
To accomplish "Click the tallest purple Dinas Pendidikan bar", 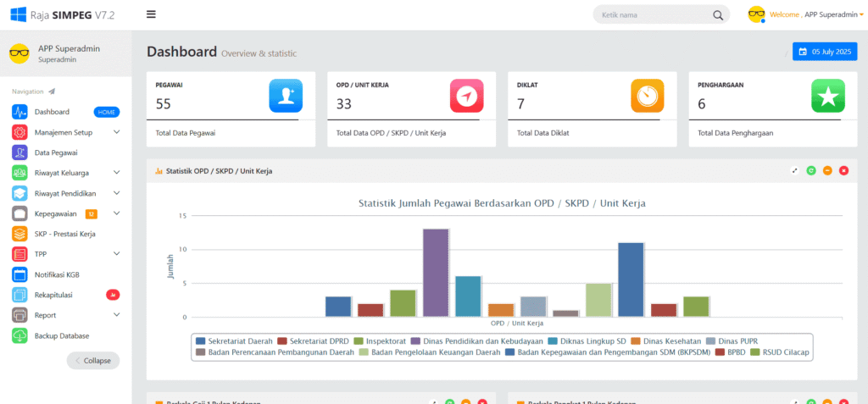I will click(x=436, y=272).
